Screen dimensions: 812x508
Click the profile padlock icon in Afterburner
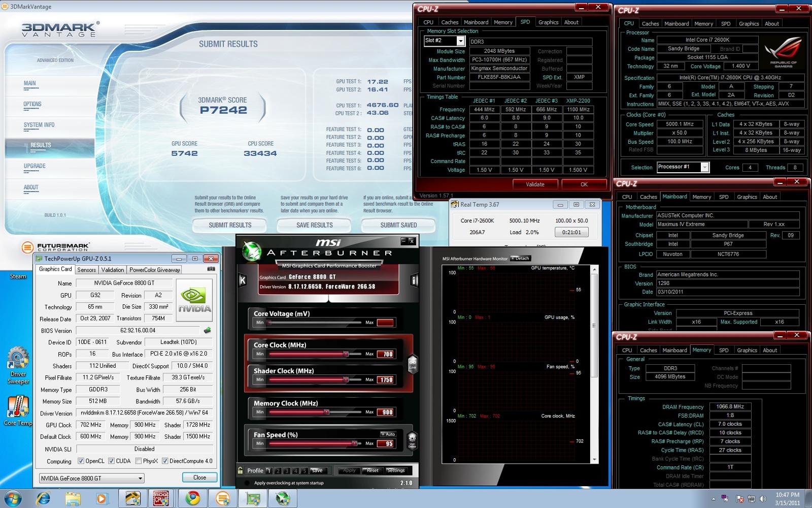[x=241, y=470]
